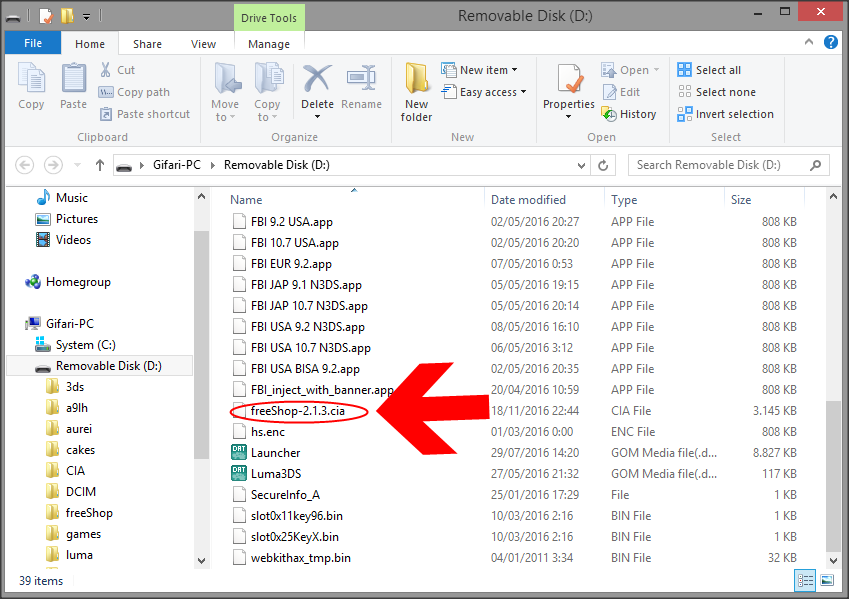Click the Copy ribbon button
This screenshot has height=599, width=849.
pyautogui.click(x=31, y=87)
